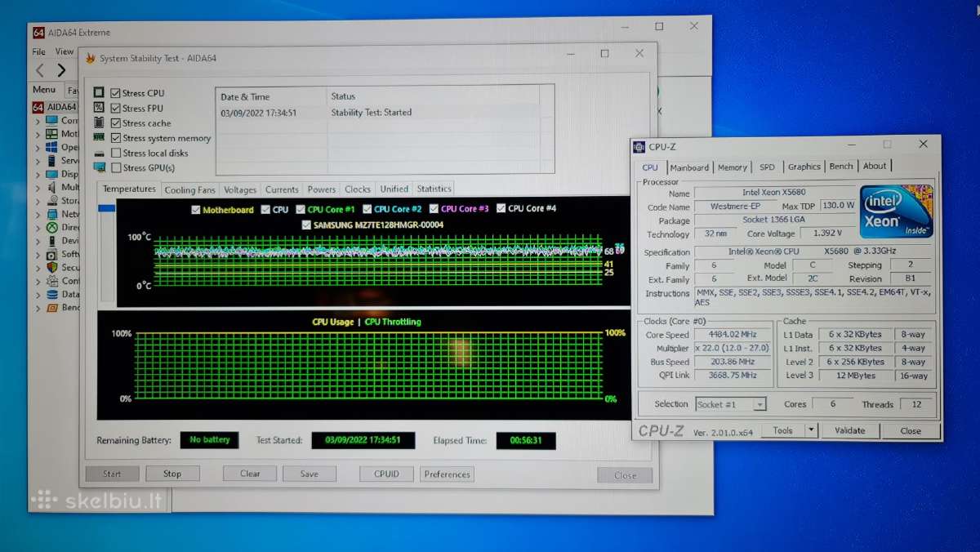This screenshot has width=980, height=552.
Task: Click the RAM module icon beside Stress system memory
Action: point(99,137)
